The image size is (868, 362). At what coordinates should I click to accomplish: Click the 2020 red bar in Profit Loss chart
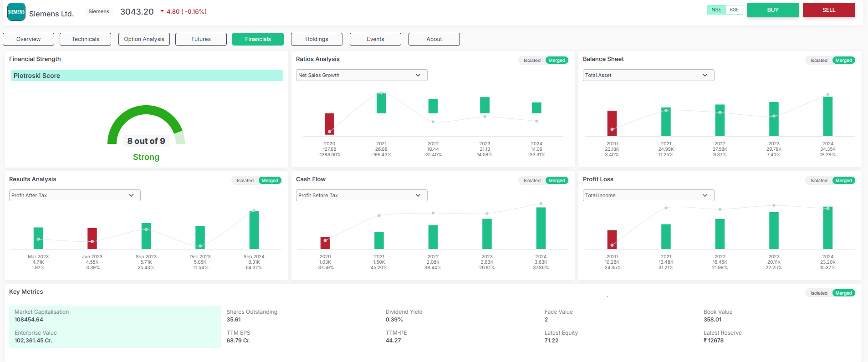(x=612, y=239)
